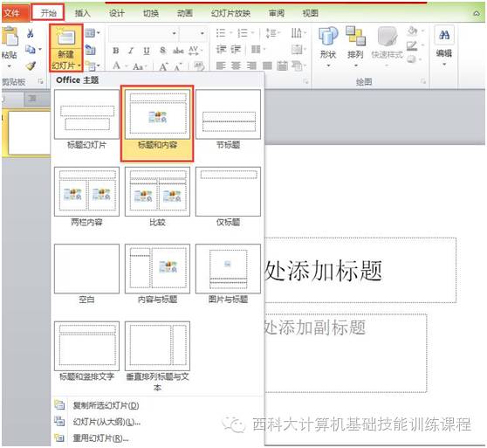This screenshot has height=448, width=487.
Task: Choose the 标题和内容 layout
Action: (157, 124)
